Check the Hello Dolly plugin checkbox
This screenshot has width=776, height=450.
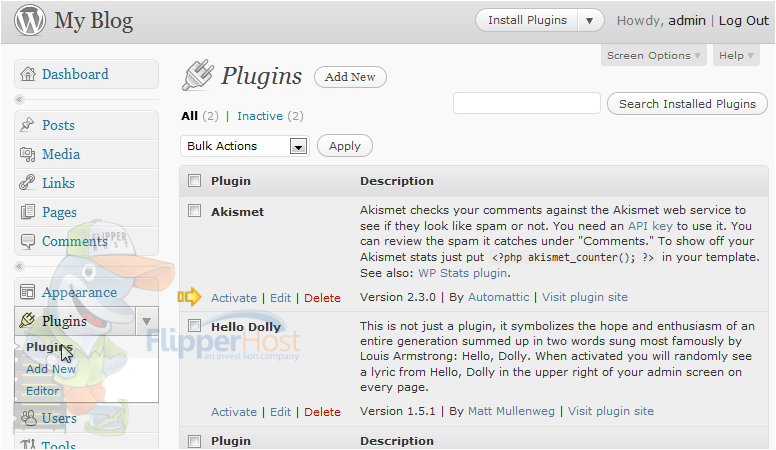coord(194,326)
